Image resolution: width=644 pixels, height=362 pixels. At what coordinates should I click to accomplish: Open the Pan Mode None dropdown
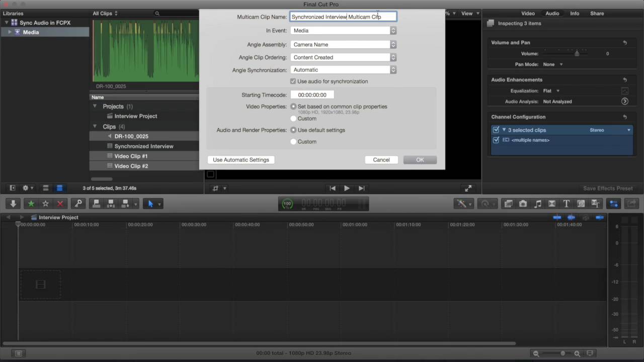(553, 64)
